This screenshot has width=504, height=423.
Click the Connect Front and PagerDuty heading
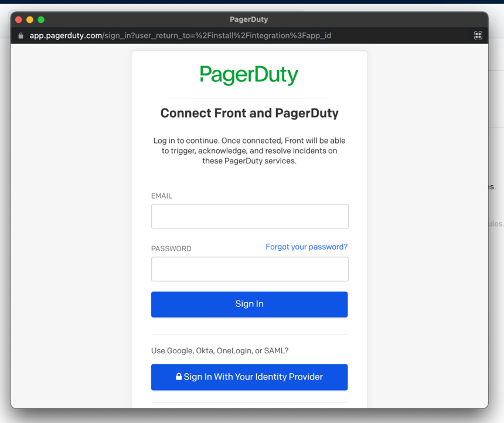point(250,113)
